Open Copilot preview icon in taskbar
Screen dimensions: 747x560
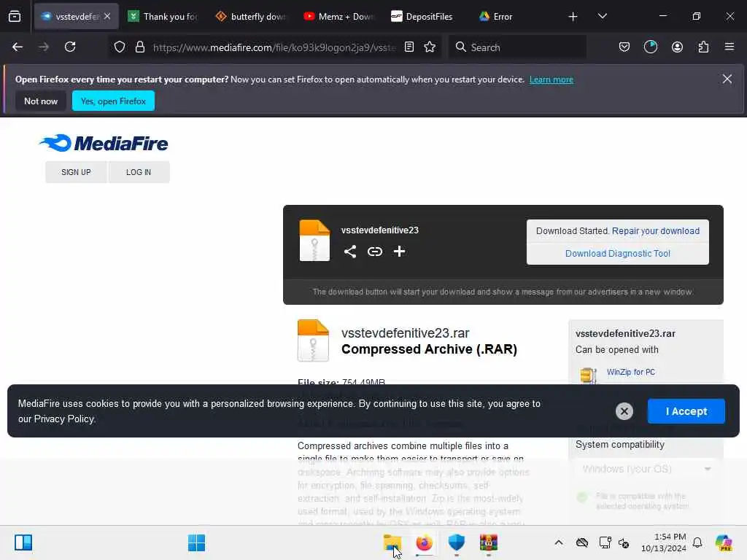[724, 542]
